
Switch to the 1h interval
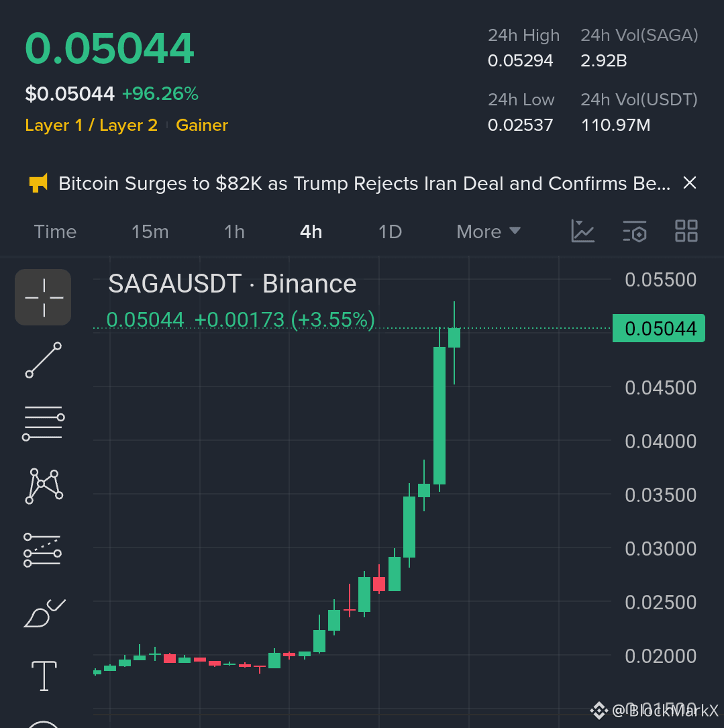(234, 231)
